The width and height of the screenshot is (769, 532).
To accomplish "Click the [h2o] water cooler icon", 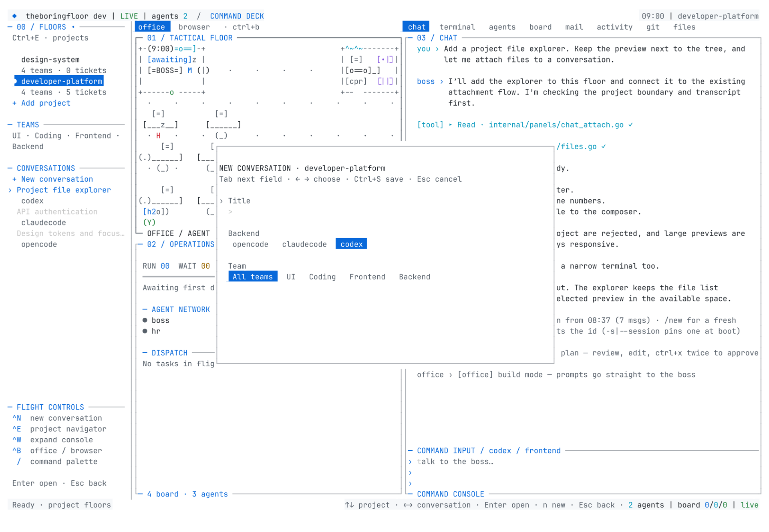I will (x=156, y=211).
